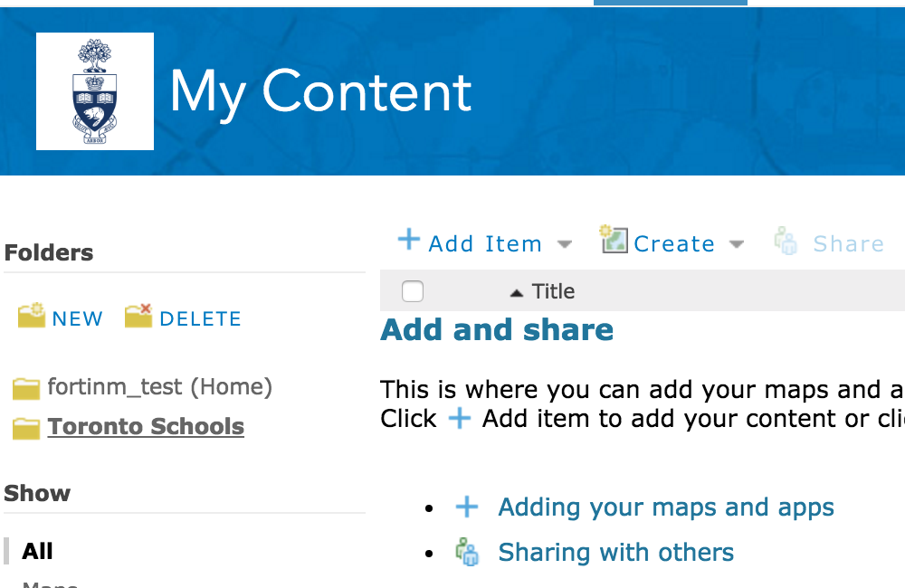
Task: Click the Toronto Schools folder icon
Action: tap(26, 428)
